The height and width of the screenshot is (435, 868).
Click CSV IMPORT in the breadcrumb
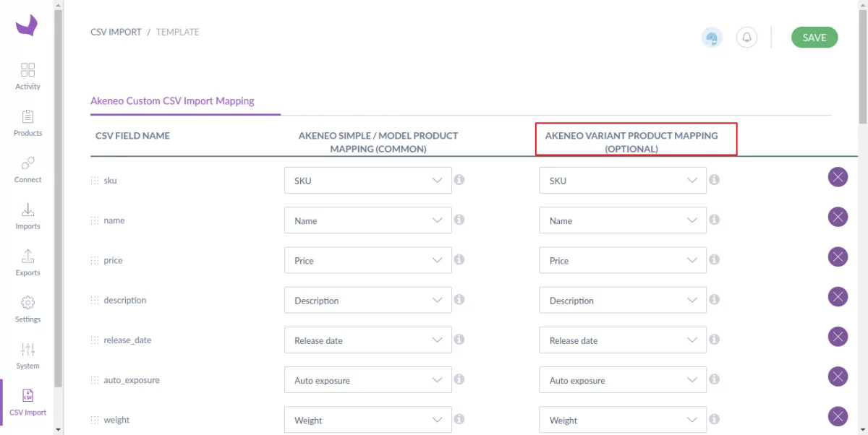(116, 32)
